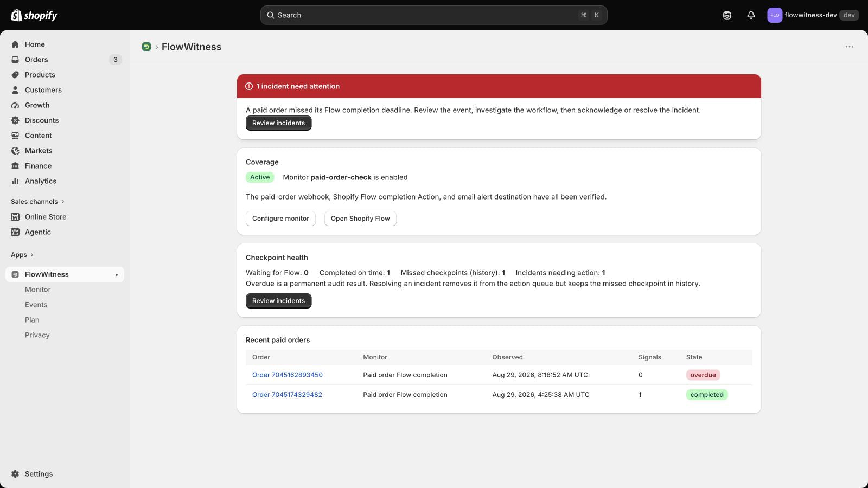Open the flowwitness-dev store account menu

pos(813,15)
